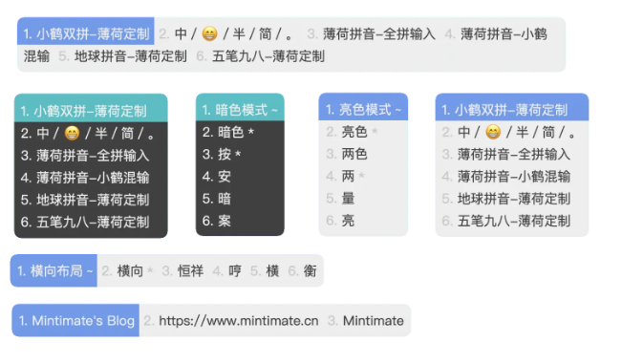Select the highlighted 暗色模式 candidate

(240, 107)
